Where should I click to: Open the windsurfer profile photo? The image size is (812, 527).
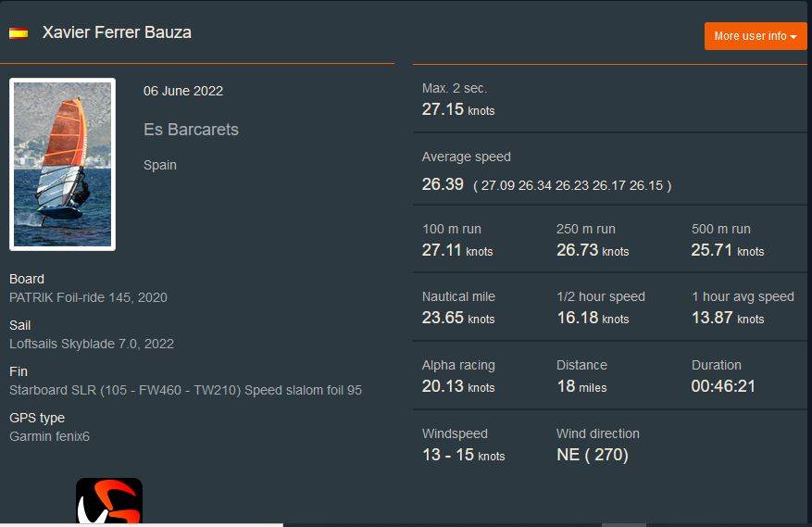click(x=62, y=164)
